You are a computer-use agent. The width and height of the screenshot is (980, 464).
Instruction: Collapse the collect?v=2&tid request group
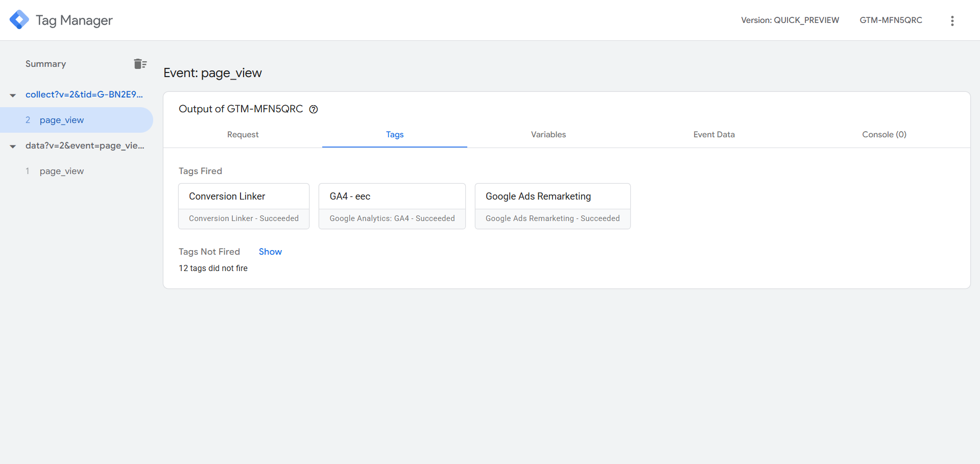click(13, 95)
